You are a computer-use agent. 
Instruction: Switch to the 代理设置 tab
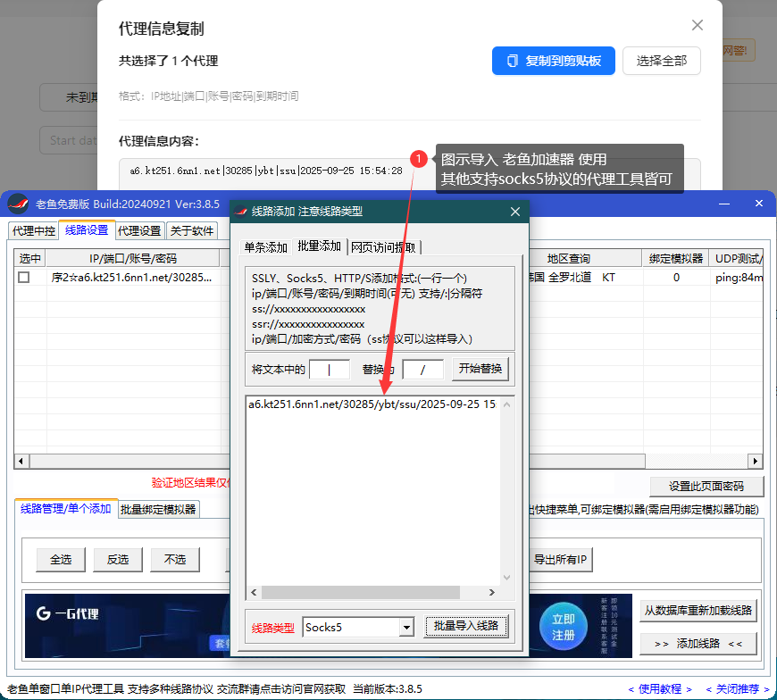[140, 230]
